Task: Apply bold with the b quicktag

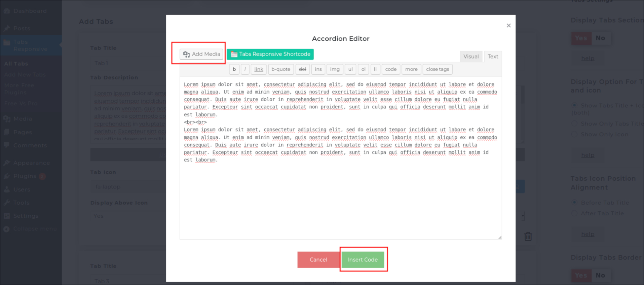Action: [x=234, y=69]
